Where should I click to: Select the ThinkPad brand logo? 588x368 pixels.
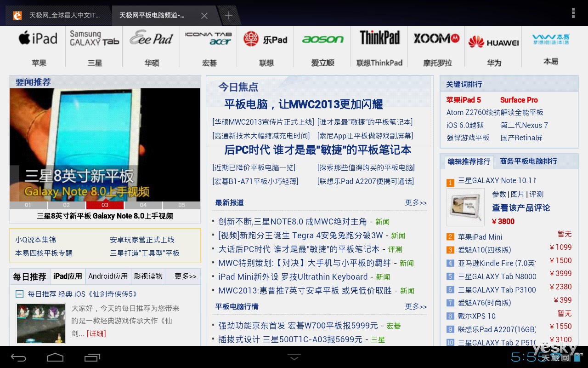[x=379, y=38]
